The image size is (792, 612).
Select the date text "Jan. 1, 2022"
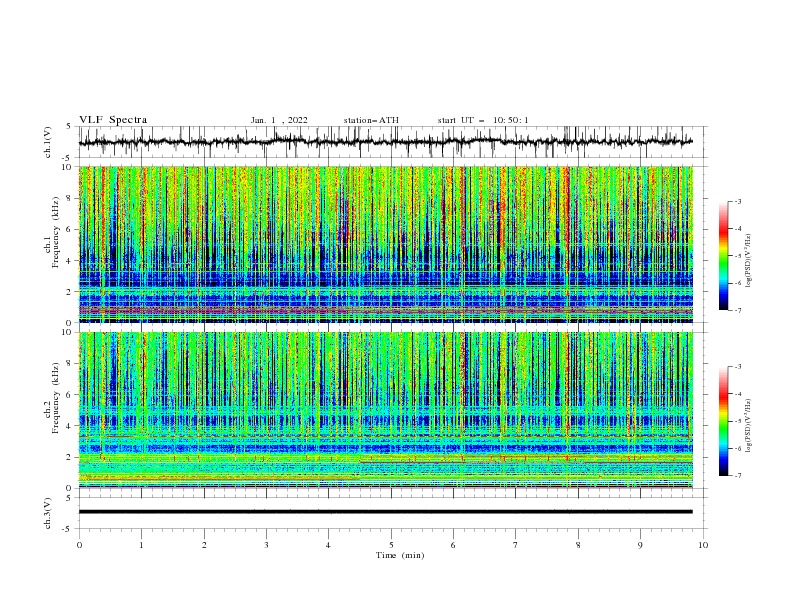tap(279, 120)
